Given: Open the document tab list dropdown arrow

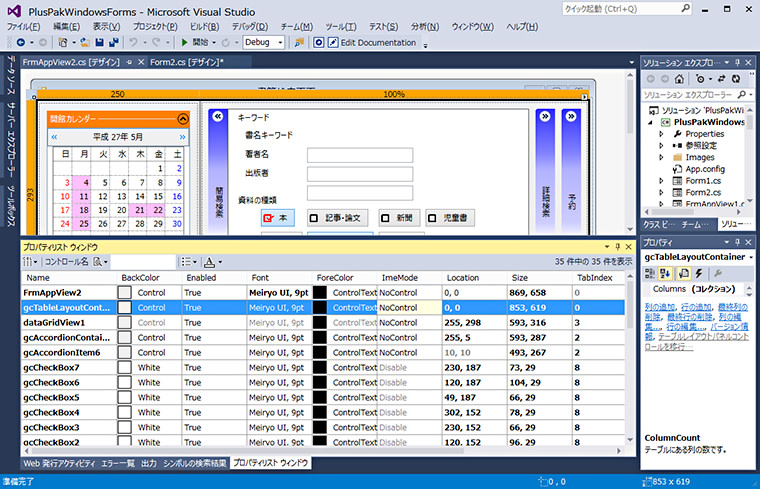Looking at the screenshot, I should point(631,63).
